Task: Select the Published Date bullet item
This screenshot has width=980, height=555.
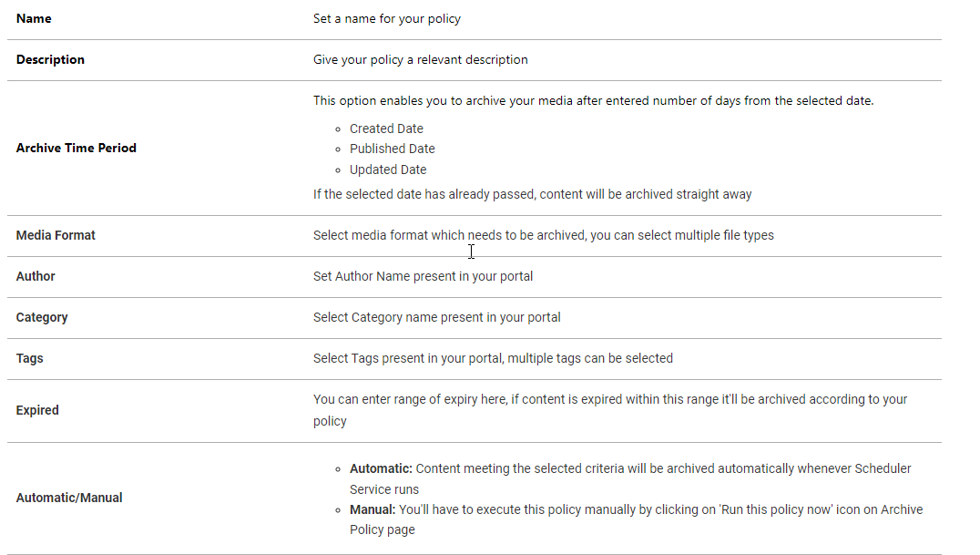Action: click(x=392, y=149)
